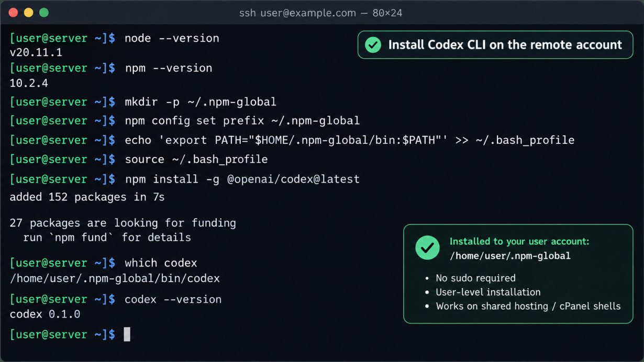Click the red close window button
Image resolution: width=644 pixels, height=362 pixels.
coord(13,13)
